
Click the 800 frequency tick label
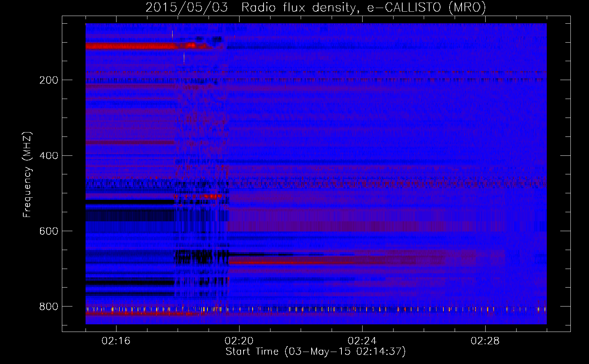(49, 306)
